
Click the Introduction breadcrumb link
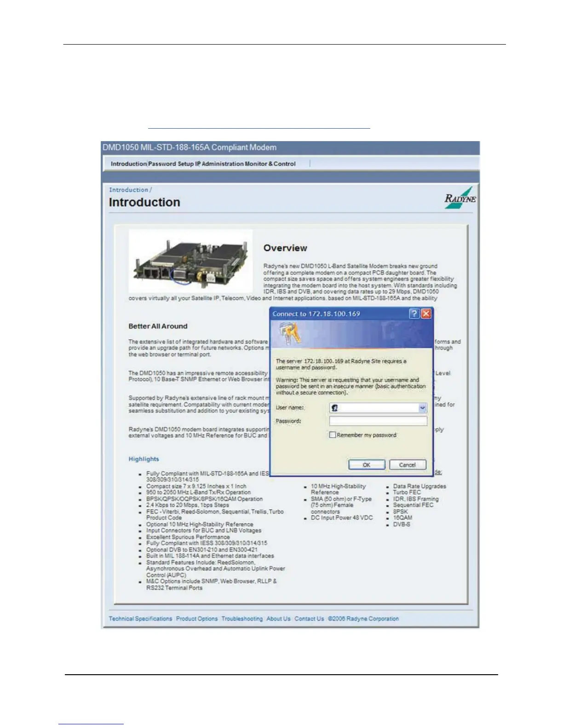[x=128, y=190]
